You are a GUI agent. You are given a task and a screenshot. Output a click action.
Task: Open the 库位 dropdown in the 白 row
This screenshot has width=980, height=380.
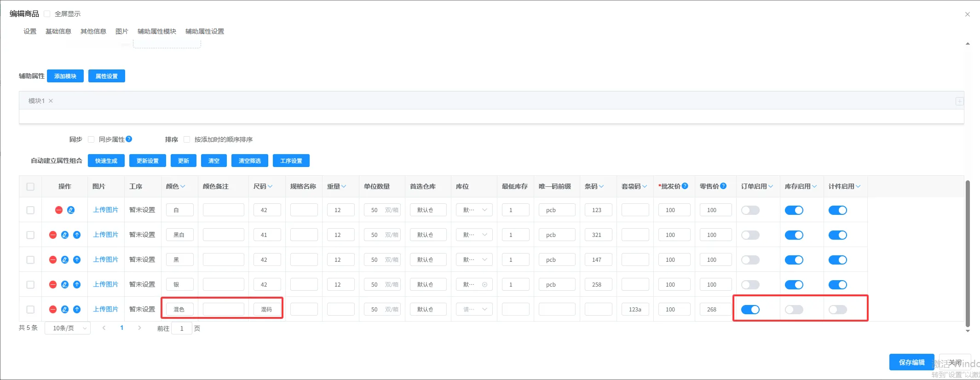point(474,210)
